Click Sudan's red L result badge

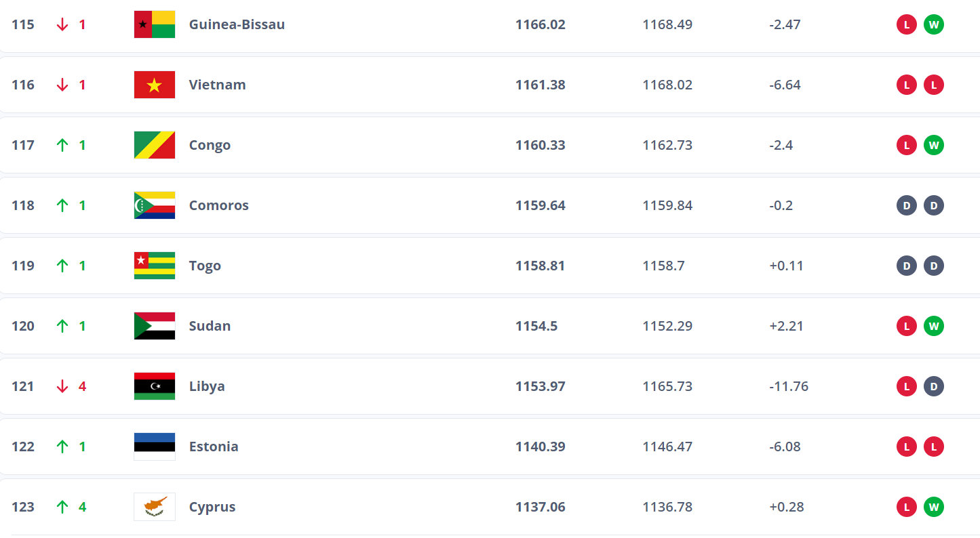click(907, 327)
